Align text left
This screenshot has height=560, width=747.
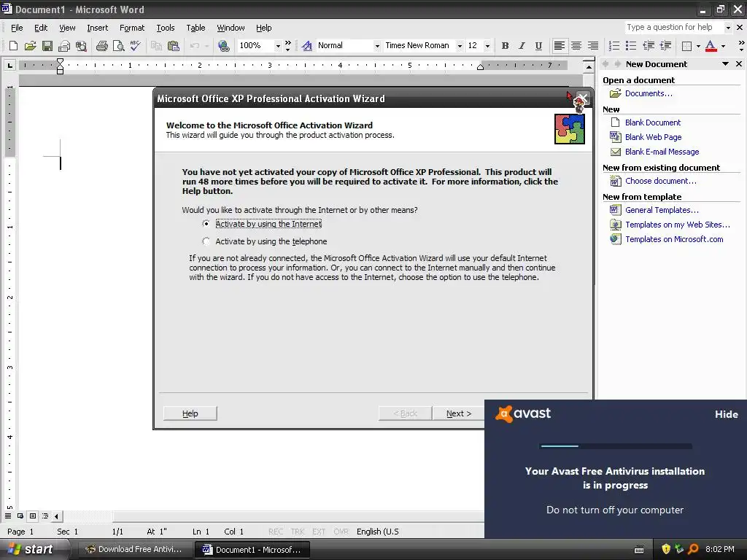pyautogui.click(x=560, y=46)
